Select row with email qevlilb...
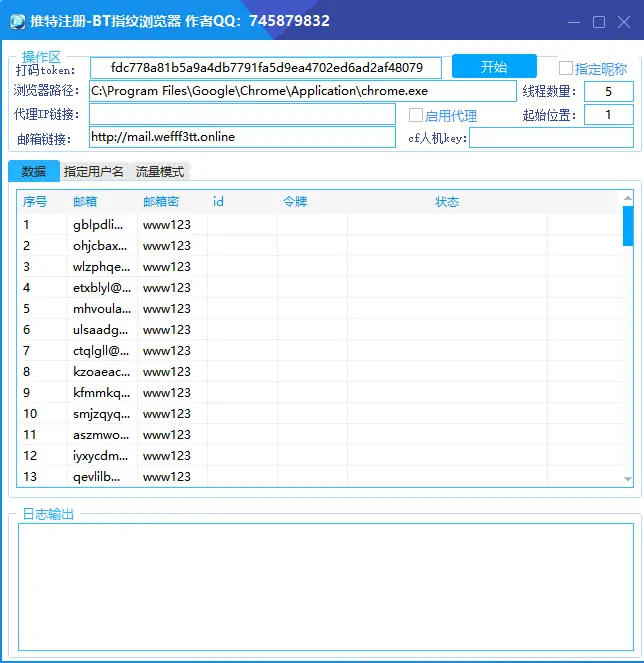 (x=321, y=477)
